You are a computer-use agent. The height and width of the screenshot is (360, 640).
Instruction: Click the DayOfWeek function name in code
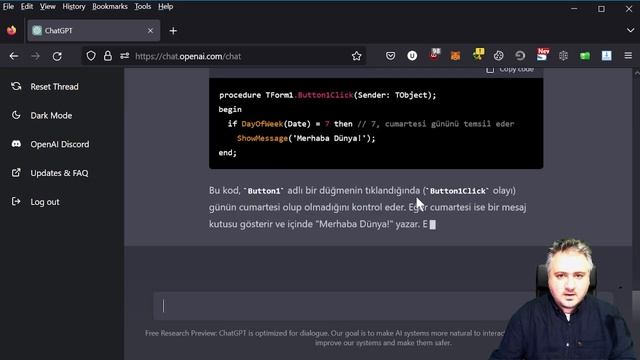point(262,124)
